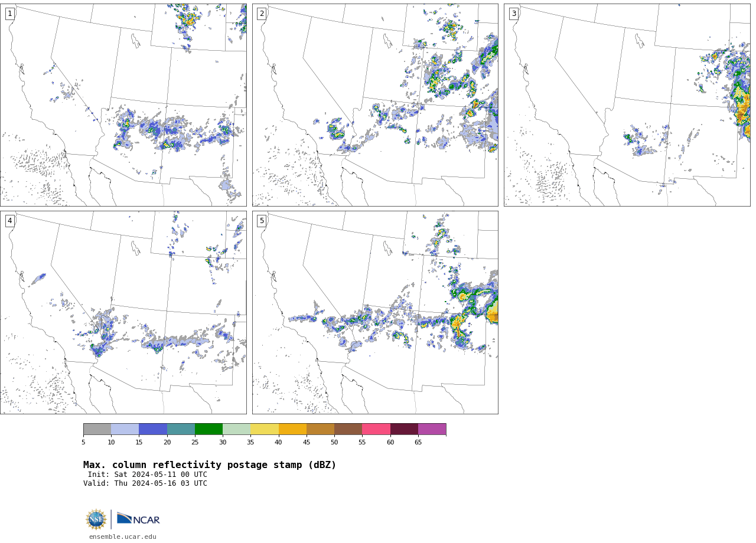Click the Valid: Thu 2024-05-16 03 UTC line
Image resolution: width=756 pixels, height=543 pixels.
coord(145,483)
